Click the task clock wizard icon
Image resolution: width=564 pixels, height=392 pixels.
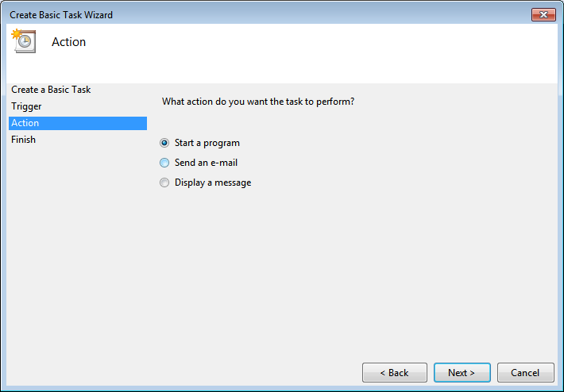24,42
